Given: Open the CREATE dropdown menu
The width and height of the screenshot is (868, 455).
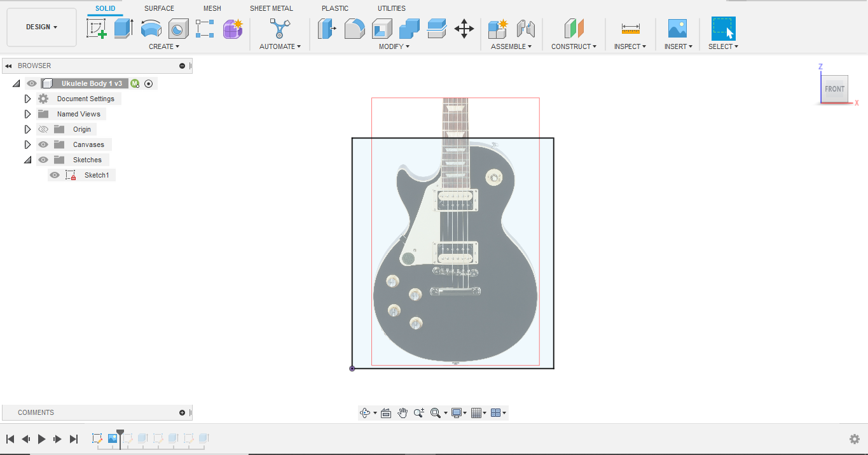Looking at the screenshot, I should click(164, 46).
